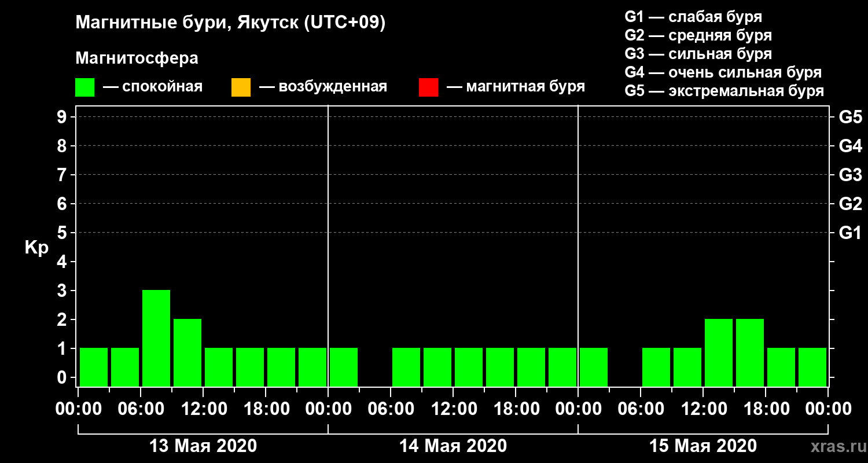Click the first bar of 14 May
868x463 pixels.
coord(344,367)
